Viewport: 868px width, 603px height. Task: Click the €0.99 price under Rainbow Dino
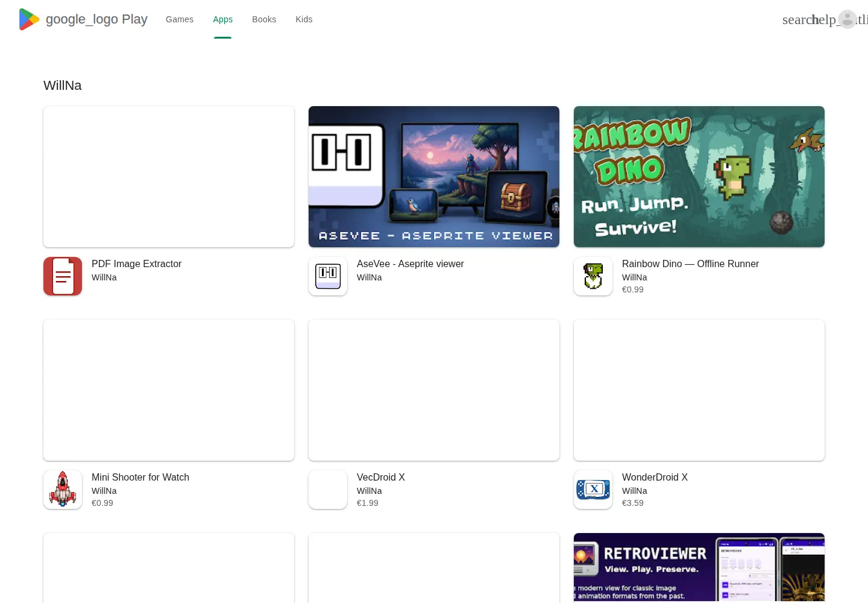[x=633, y=289]
